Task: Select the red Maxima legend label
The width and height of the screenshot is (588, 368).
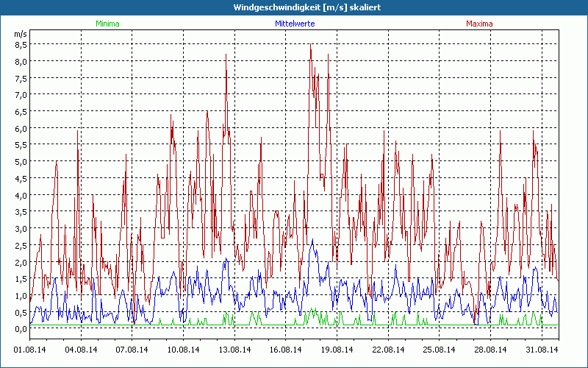Action: [479, 24]
